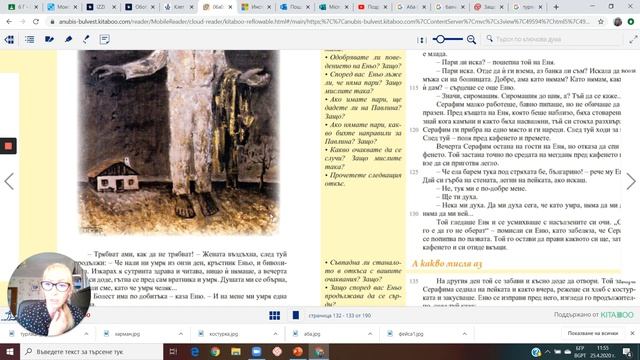Open the Kitaboo bookshelf home icon
The image size is (640, 360).
(x=9, y=39)
